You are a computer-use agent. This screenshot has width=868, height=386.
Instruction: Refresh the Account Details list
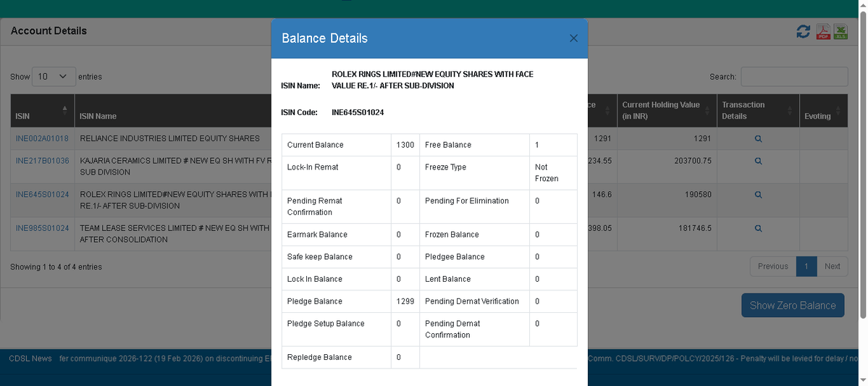(x=804, y=32)
